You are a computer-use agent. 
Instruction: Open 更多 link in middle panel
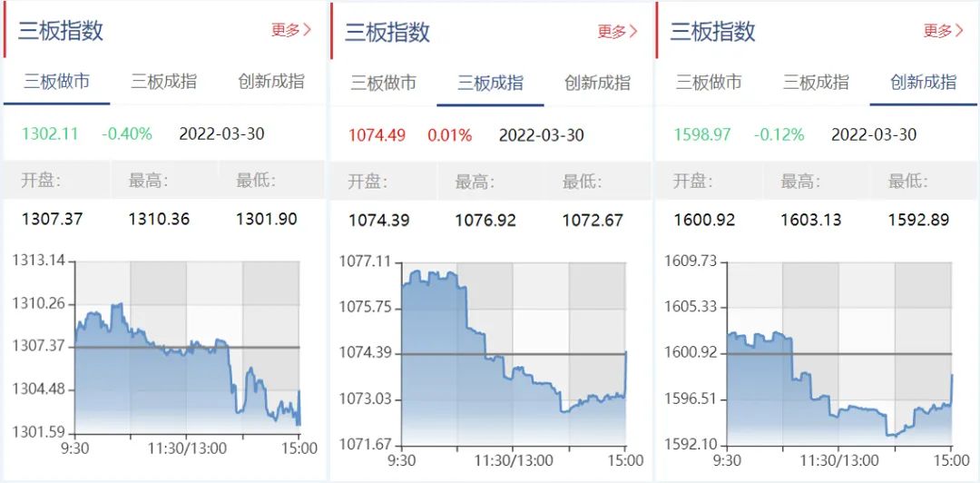click(617, 31)
